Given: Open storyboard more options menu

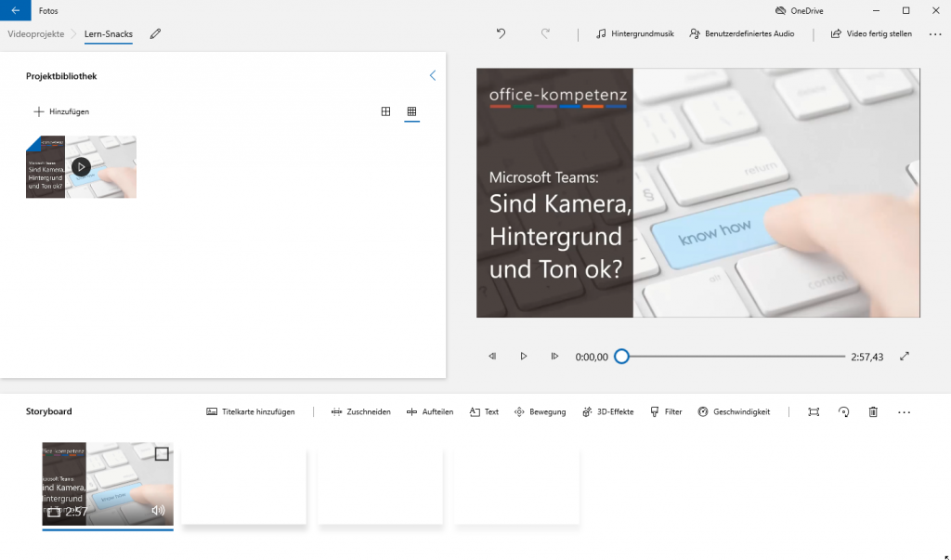Looking at the screenshot, I should click(x=904, y=412).
